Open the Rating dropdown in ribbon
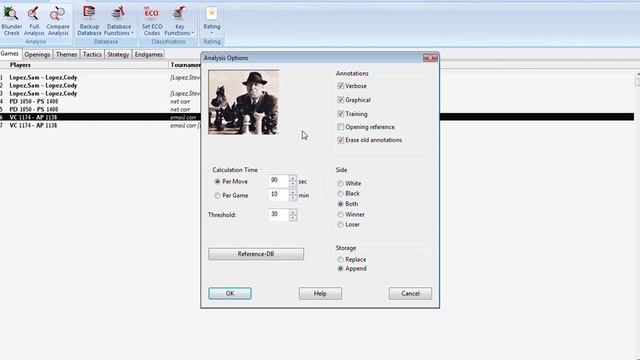Viewport: 640px width, 360px height. coord(211,21)
